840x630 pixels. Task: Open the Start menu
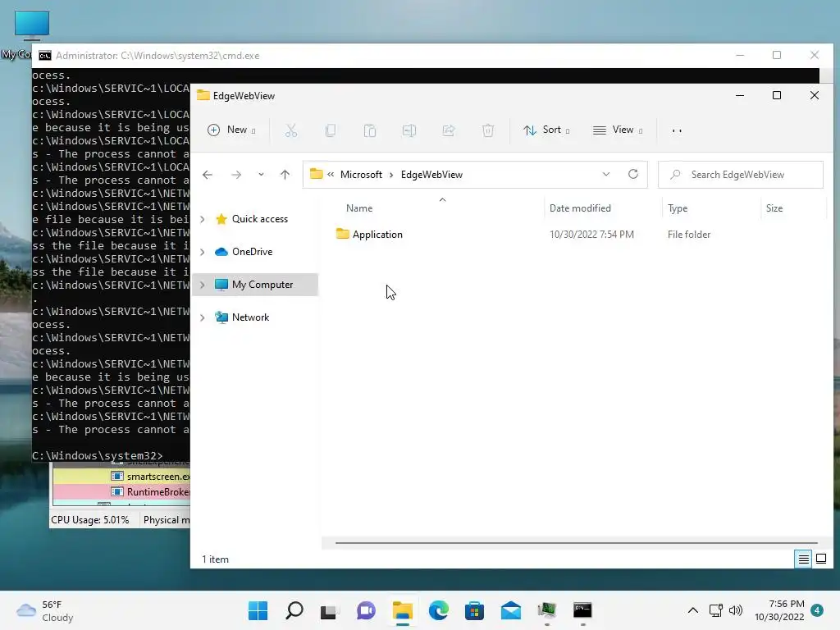pos(258,610)
